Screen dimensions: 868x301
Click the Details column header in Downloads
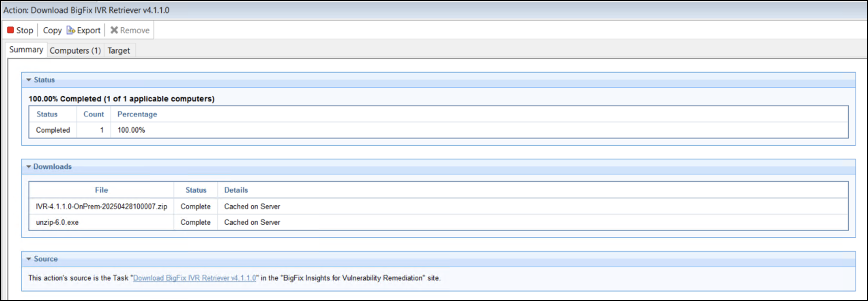[236, 190]
